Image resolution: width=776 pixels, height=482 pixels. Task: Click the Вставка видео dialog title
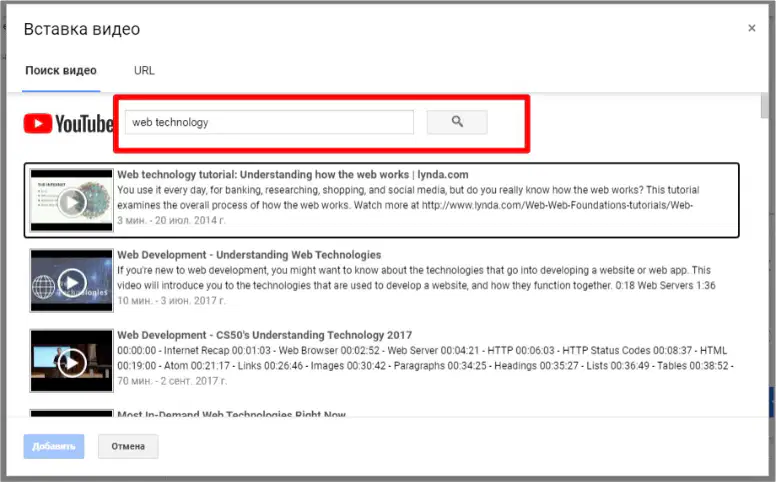(82, 29)
